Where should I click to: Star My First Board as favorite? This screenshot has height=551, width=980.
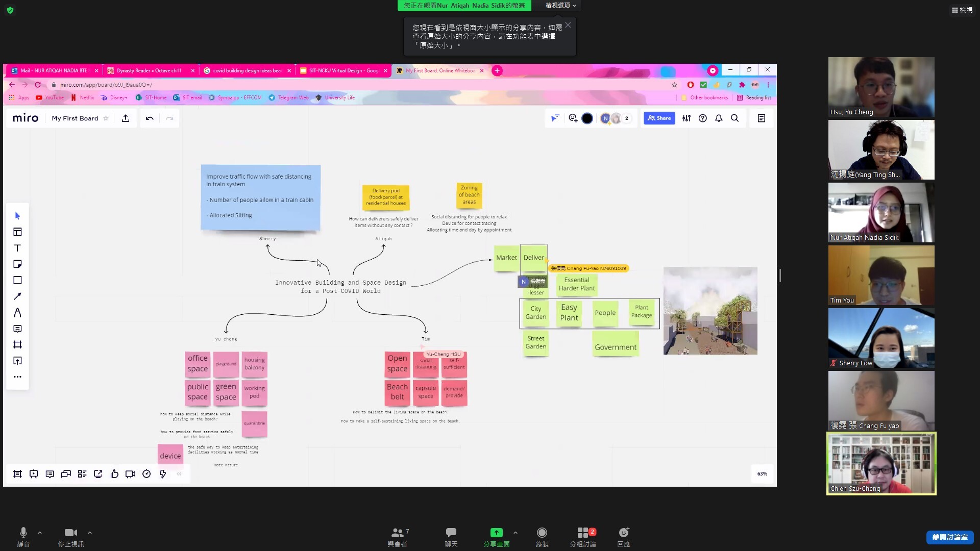[106, 118]
